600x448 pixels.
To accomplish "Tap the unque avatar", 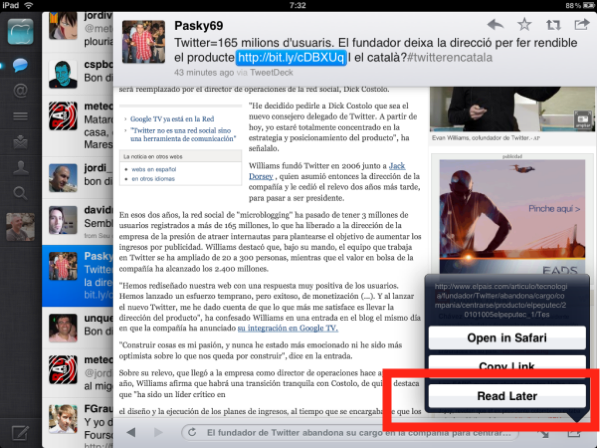I will pyautogui.click(x=63, y=328).
